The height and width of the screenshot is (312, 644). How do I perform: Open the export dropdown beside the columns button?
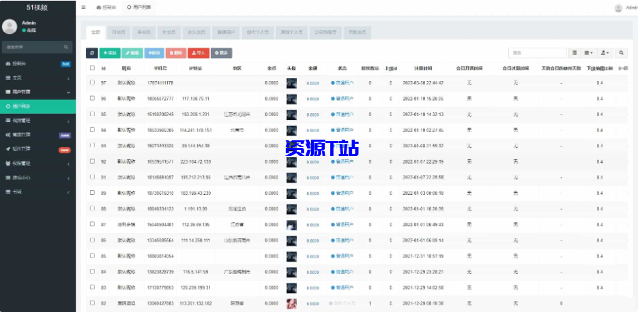(x=604, y=53)
